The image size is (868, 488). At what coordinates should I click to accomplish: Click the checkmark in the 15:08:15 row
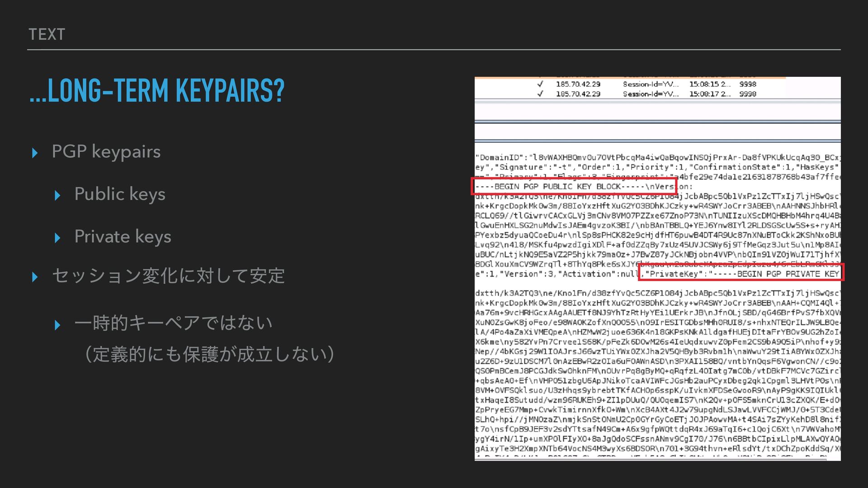[x=540, y=84]
